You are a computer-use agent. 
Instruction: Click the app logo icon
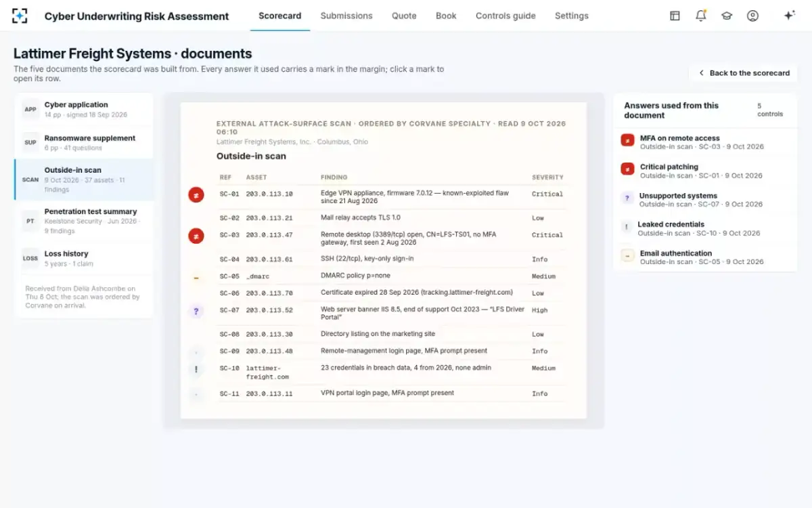(x=20, y=16)
